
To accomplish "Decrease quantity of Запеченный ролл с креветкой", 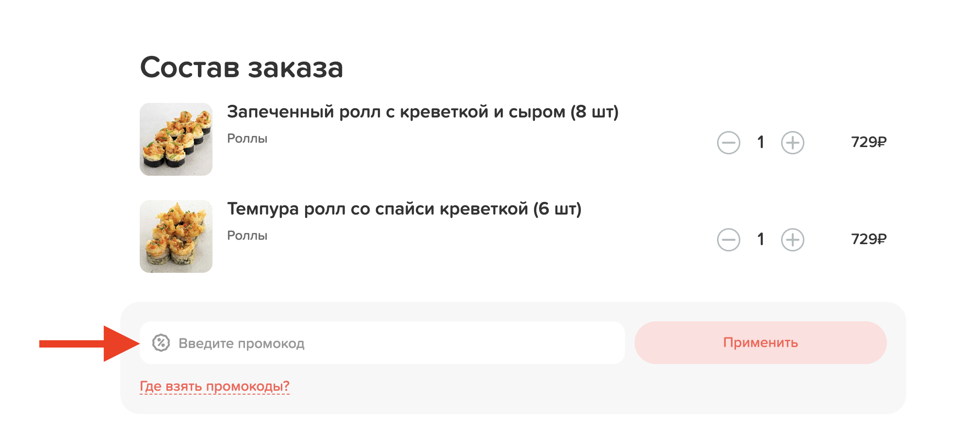I will [x=728, y=143].
